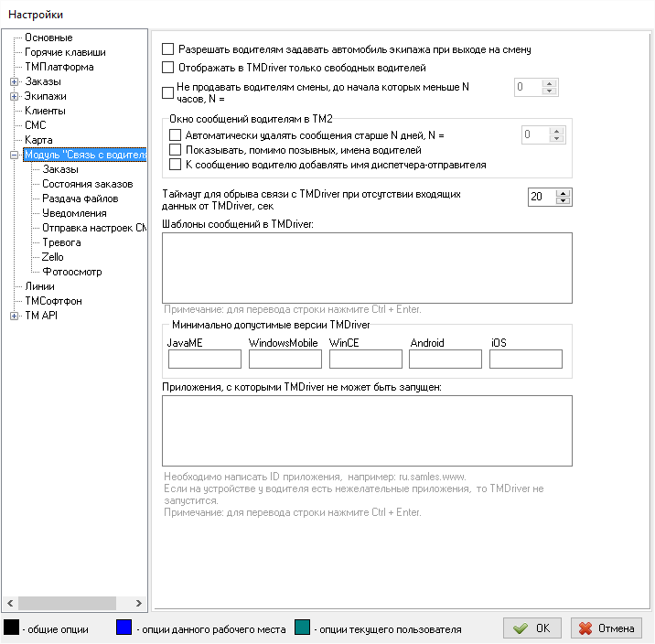Expand the Экипажи tree node
Viewport: 655px width, 644px height.
(x=14, y=96)
